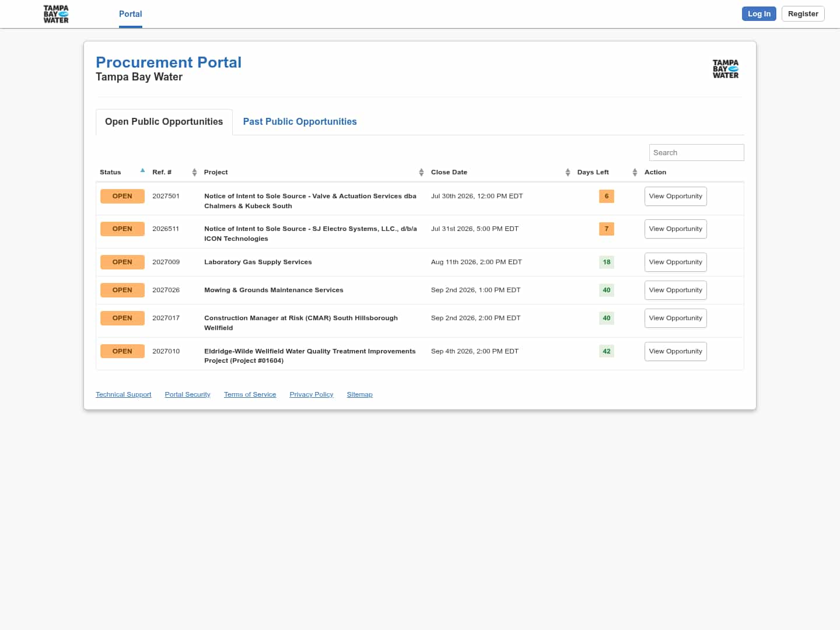Click the 6 days left badge
Screen dimensions: 840x630
pos(607,196)
